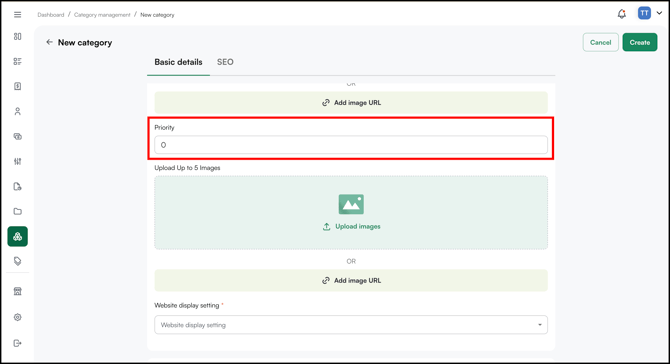Go back using the arrow beside New category
Image resolution: width=670 pixels, height=364 pixels.
click(x=49, y=42)
